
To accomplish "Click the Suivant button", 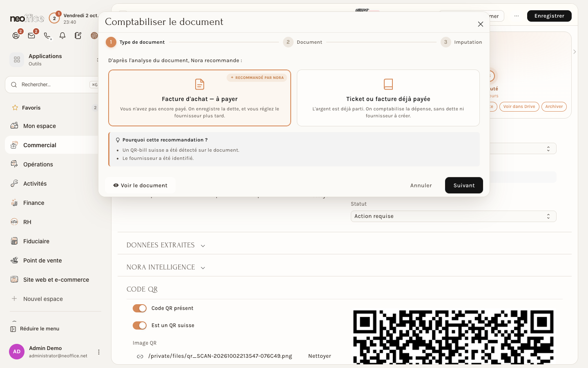I will [x=464, y=185].
